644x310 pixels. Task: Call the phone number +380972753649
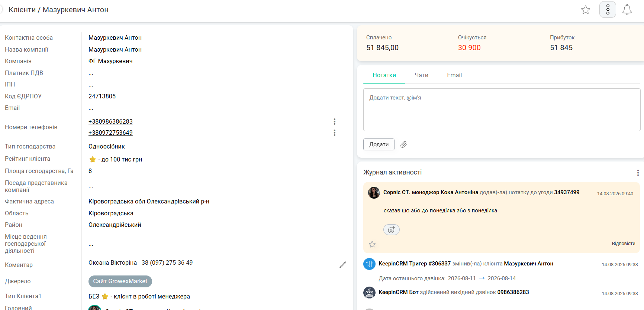(x=110, y=133)
